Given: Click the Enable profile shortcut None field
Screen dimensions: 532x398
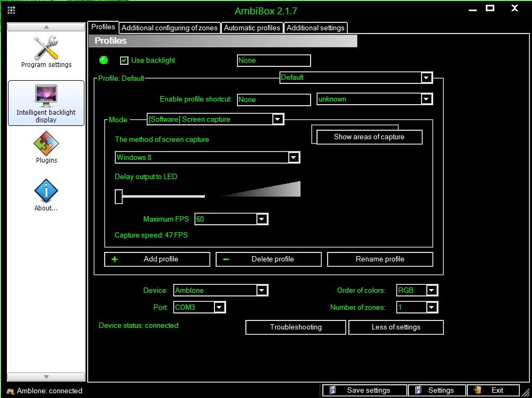Looking at the screenshot, I should coord(274,100).
